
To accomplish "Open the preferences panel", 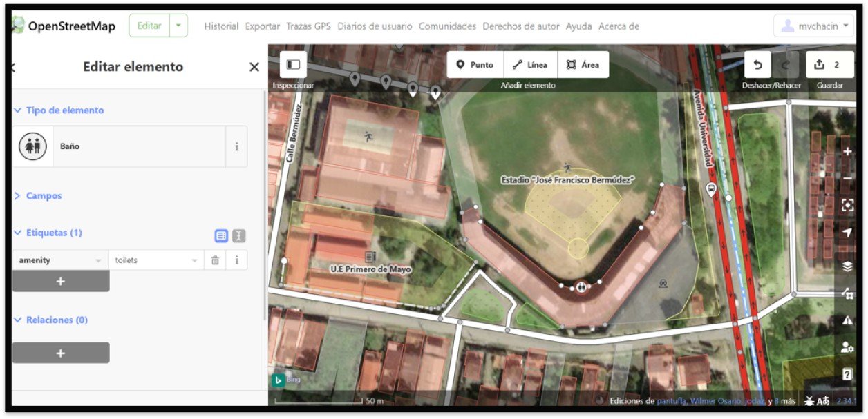I will click(x=847, y=347).
